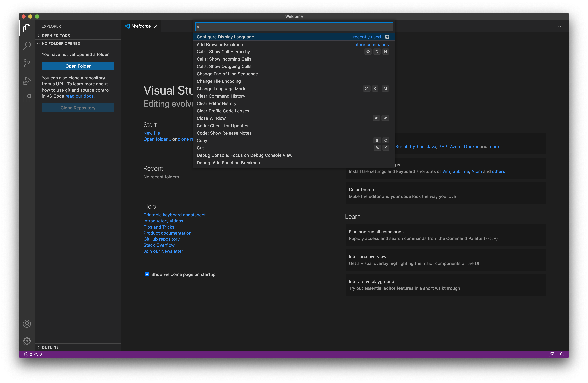
Task: Open Printable keyboard cheatsheet link
Action: click(x=174, y=215)
